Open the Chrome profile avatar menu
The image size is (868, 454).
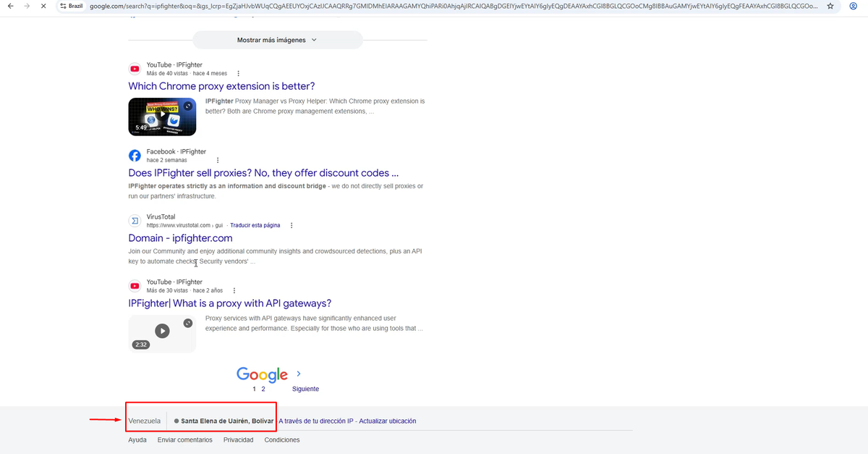[x=854, y=6]
